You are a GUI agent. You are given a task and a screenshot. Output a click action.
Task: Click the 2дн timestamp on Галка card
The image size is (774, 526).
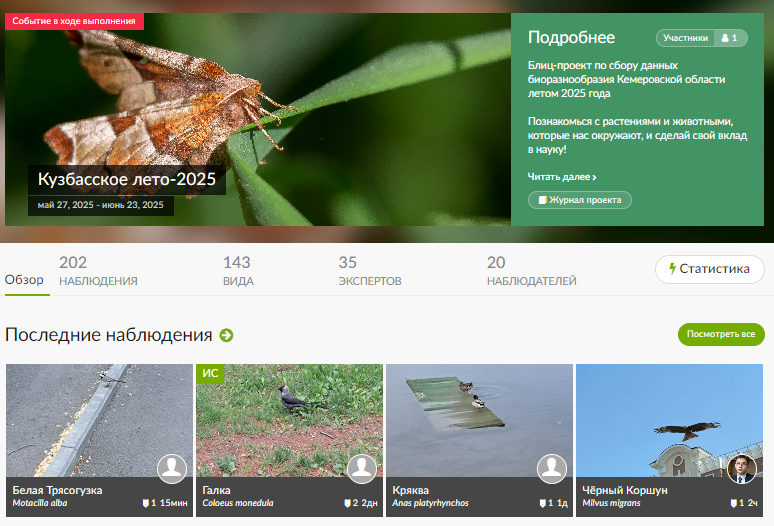click(x=369, y=503)
